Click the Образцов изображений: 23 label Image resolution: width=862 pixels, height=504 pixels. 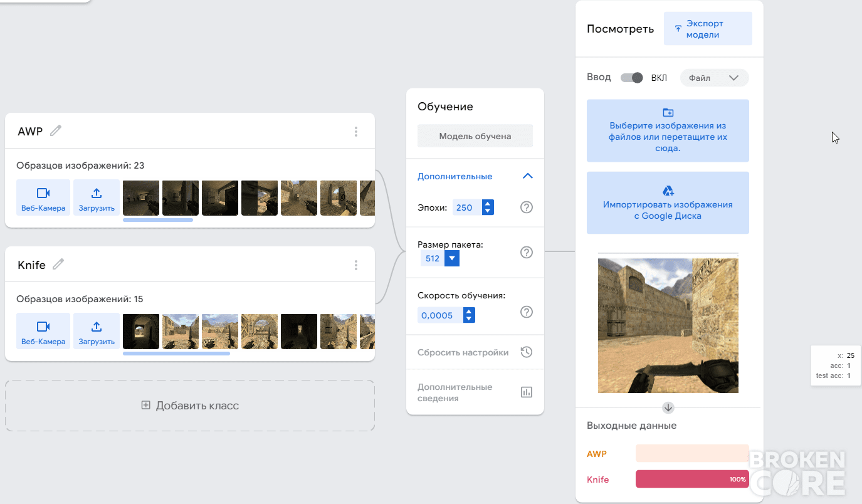80,165
